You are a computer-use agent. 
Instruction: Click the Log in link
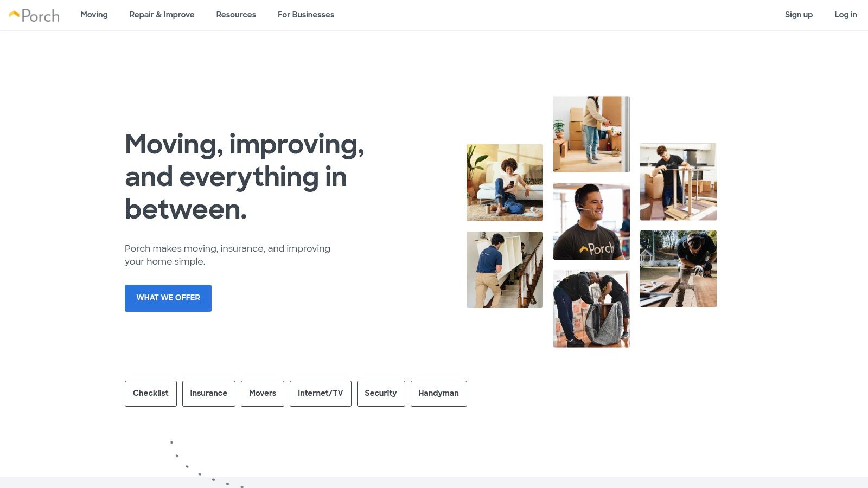[846, 15]
